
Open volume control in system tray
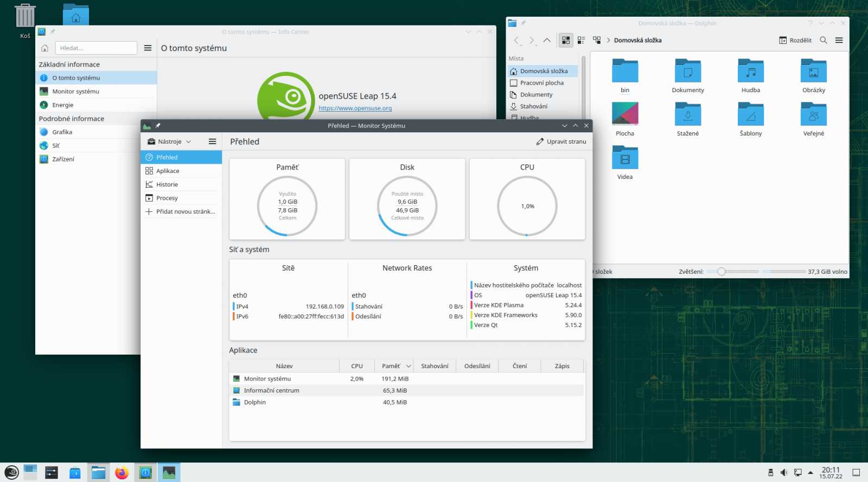coord(784,473)
